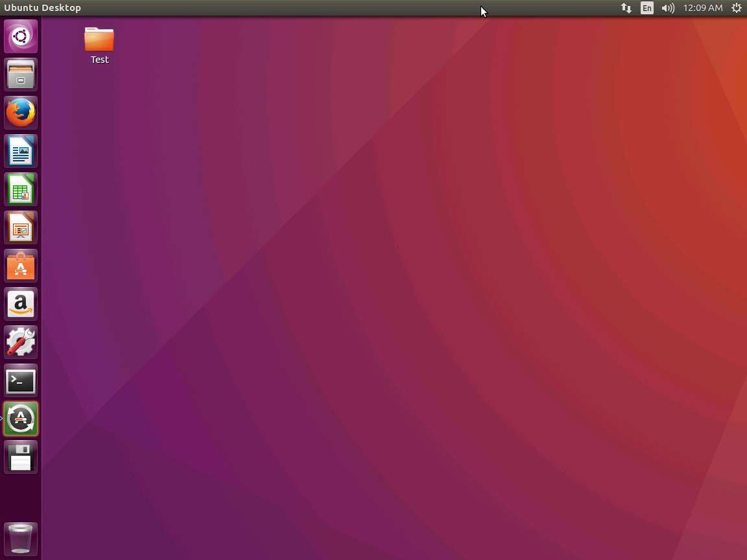This screenshot has height=560, width=747.
Task: Open the Software Updater
Action: coord(21,419)
